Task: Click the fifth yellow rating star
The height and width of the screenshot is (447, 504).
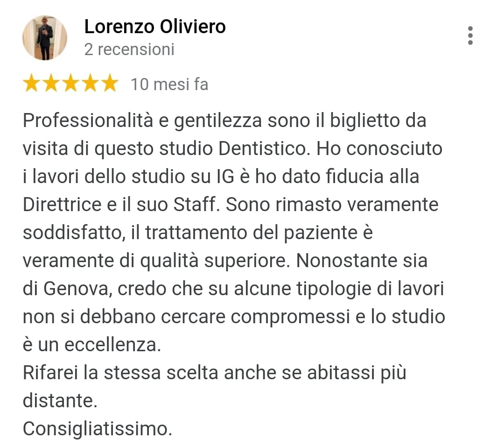Action: click(x=110, y=83)
